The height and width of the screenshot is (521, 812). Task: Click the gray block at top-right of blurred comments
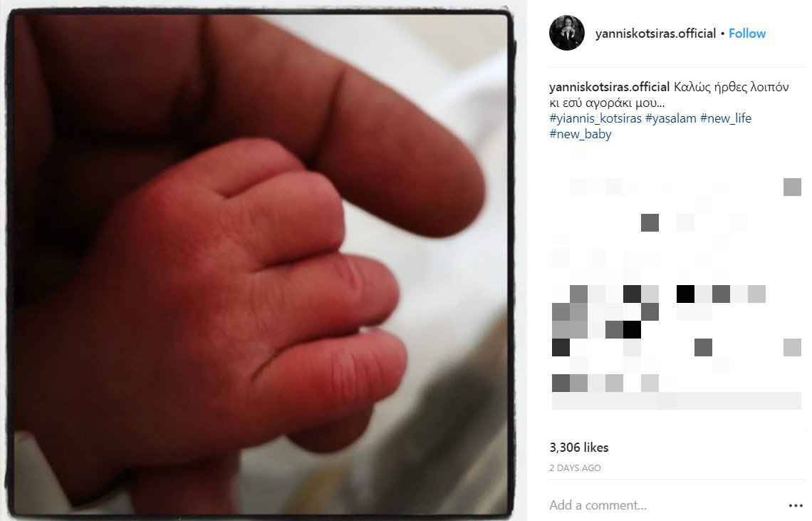click(792, 187)
